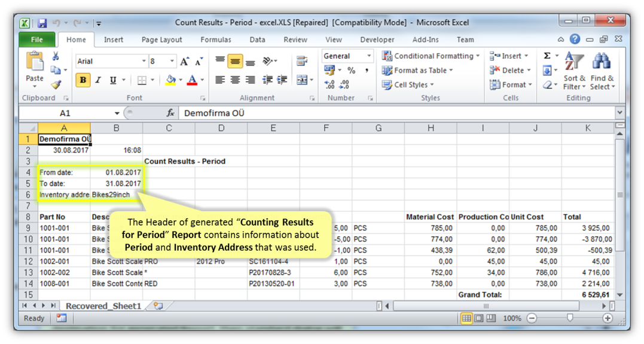Click the Cut scissors icon
Screen dimensions: 644x344
pos(56,56)
